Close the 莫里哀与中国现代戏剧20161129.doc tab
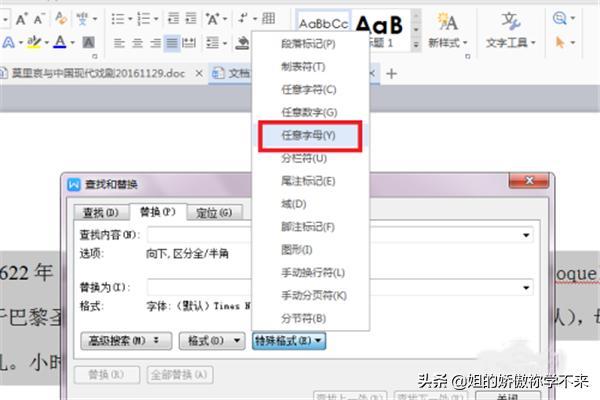600x400 pixels. pos(199,73)
